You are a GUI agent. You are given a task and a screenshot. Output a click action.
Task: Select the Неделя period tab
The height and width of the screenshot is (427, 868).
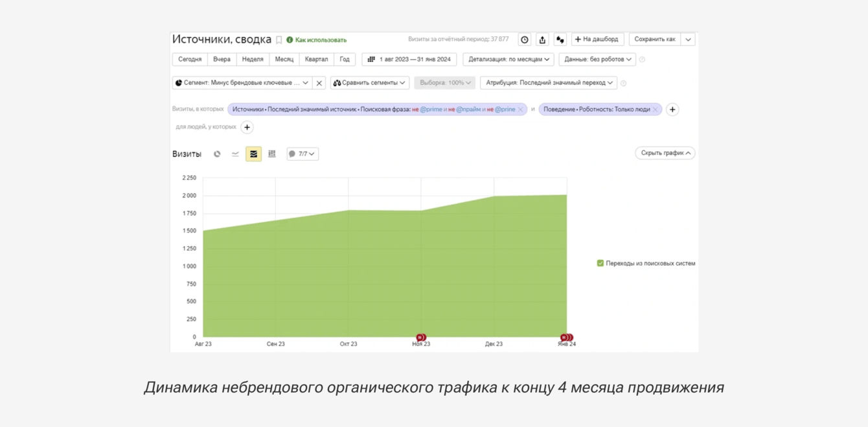click(253, 59)
